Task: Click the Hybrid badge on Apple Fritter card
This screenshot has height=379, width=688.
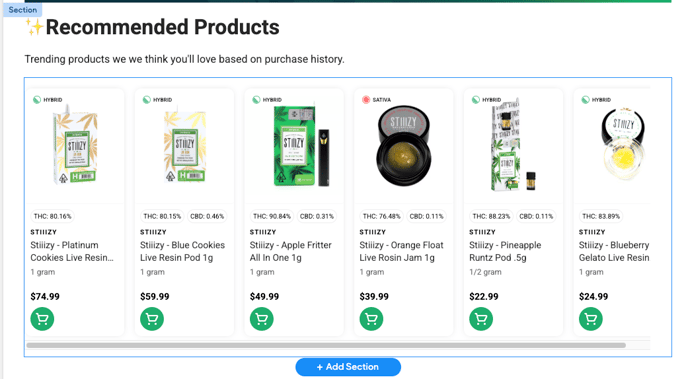Action: (267, 100)
